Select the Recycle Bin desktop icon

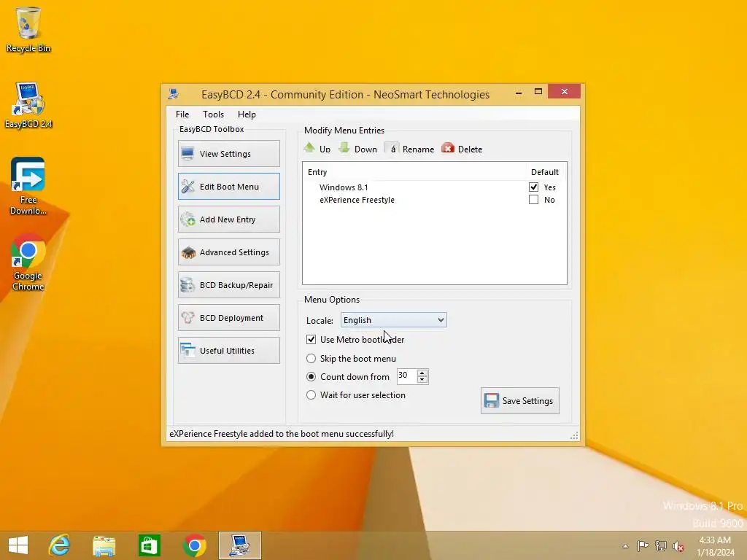tap(28, 29)
